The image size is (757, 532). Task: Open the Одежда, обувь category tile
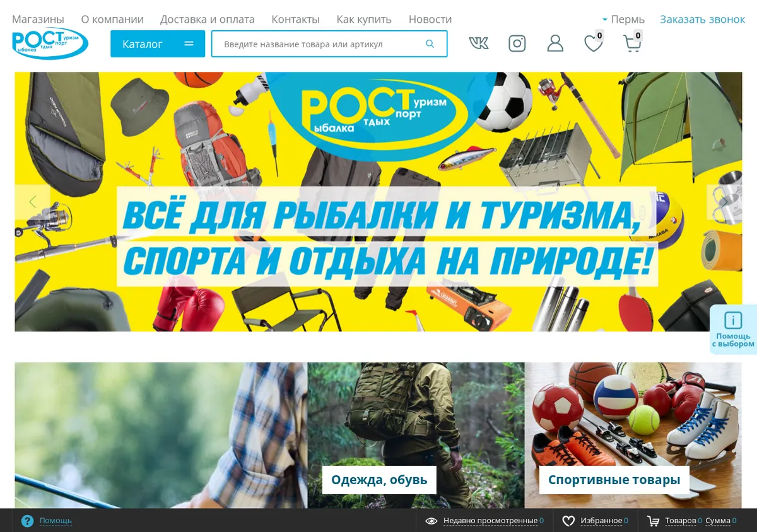click(379, 480)
